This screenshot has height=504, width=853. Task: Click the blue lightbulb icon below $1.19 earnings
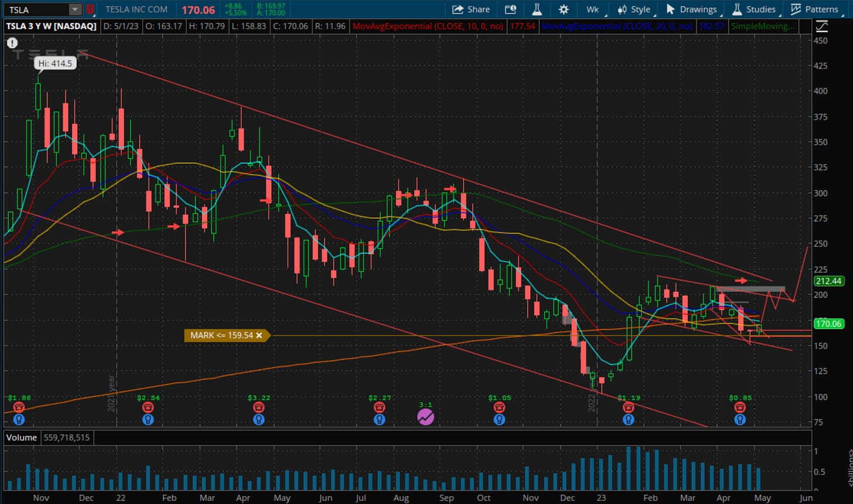629,419
